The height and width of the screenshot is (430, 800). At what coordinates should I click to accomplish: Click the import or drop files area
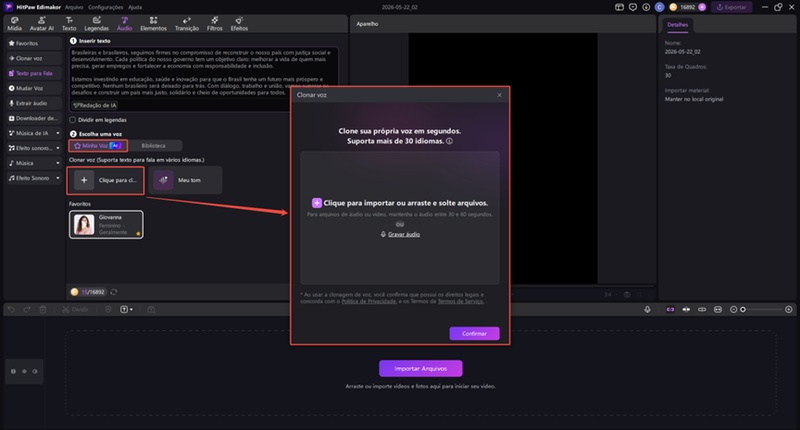(x=400, y=217)
